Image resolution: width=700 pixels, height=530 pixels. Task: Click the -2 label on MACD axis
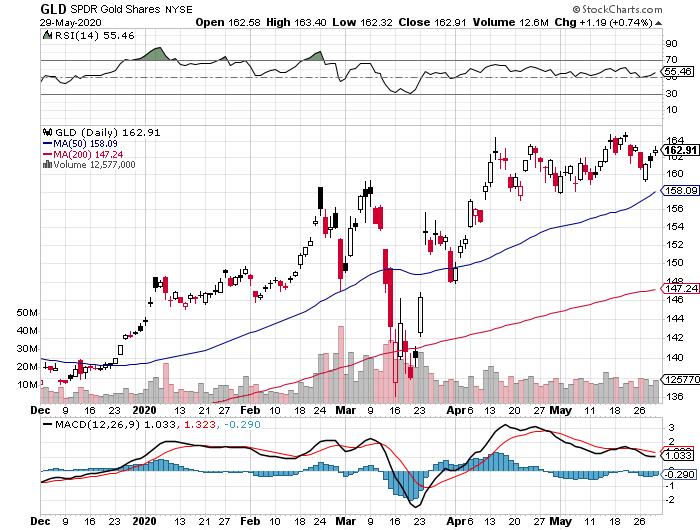click(669, 500)
